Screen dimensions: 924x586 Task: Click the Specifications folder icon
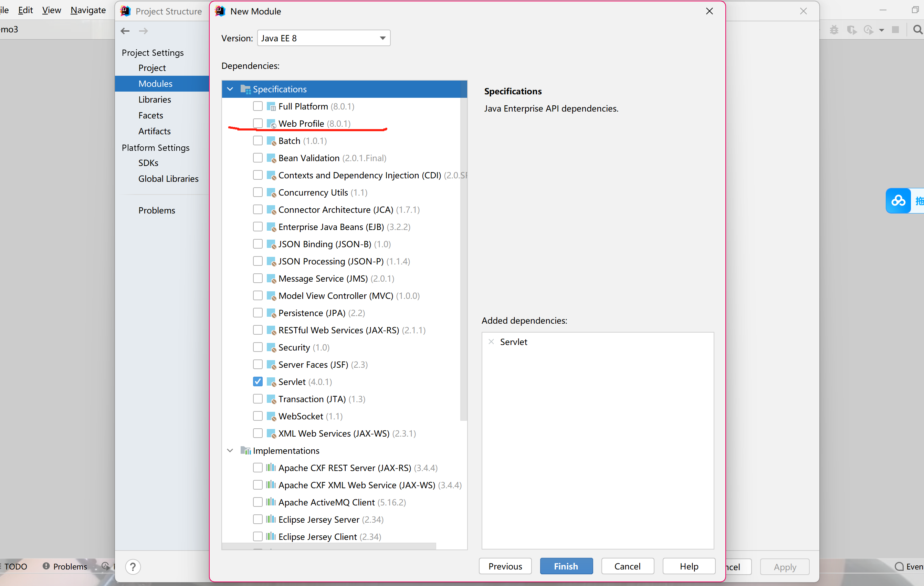click(x=245, y=89)
